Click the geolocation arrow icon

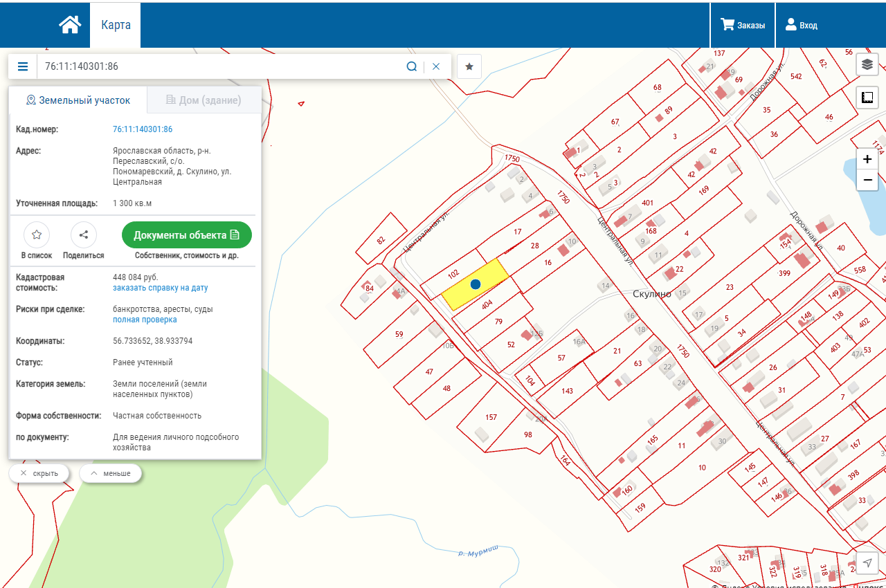(867, 562)
